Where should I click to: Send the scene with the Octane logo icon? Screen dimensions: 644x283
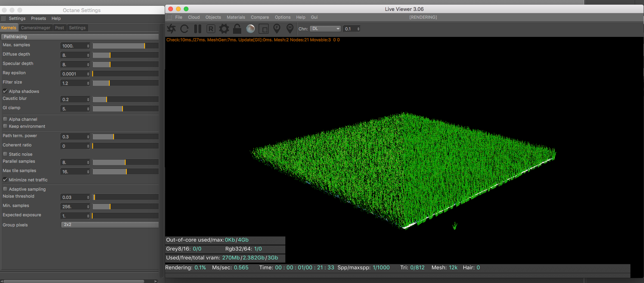point(171,29)
